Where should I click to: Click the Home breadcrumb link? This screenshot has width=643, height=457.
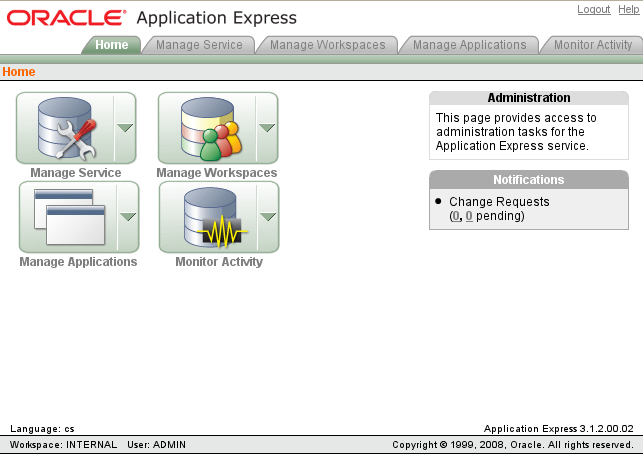click(x=18, y=72)
